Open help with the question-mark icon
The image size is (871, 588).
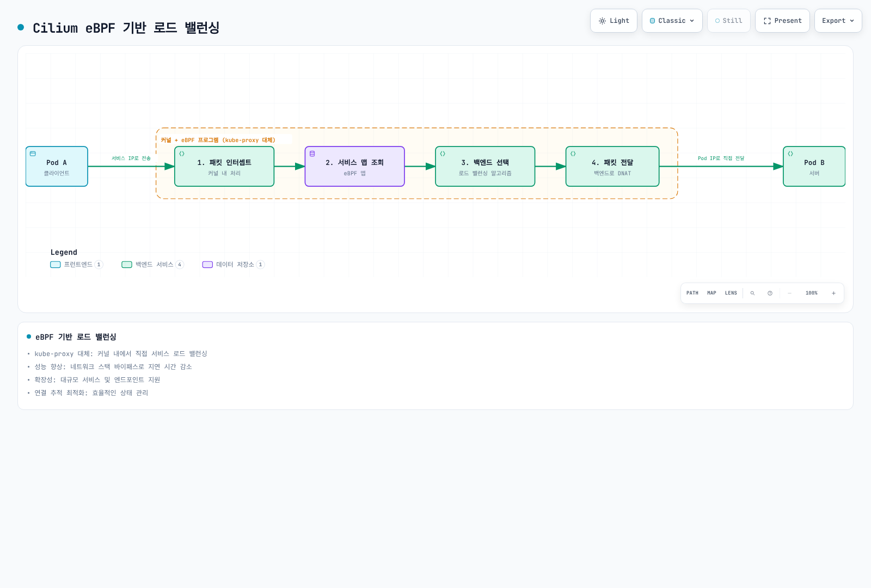pyautogui.click(x=770, y=293)
